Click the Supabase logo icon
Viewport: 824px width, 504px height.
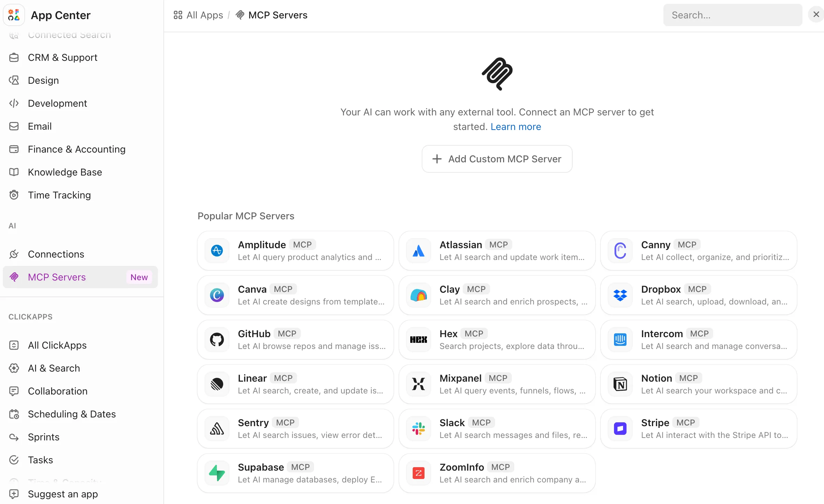click(x=217, y=473)
